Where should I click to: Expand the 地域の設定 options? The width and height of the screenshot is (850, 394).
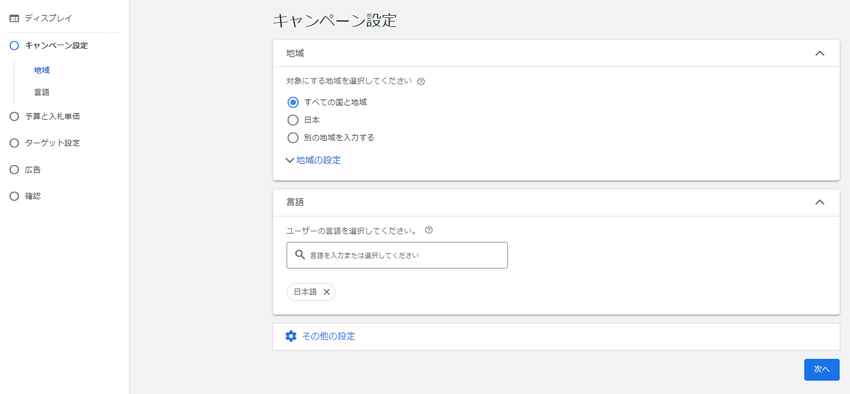point(313,160)
